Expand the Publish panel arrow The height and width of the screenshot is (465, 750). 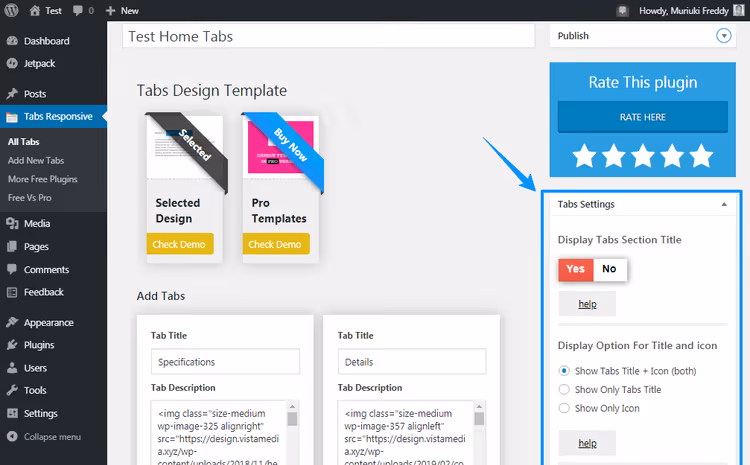click(723, 36)
